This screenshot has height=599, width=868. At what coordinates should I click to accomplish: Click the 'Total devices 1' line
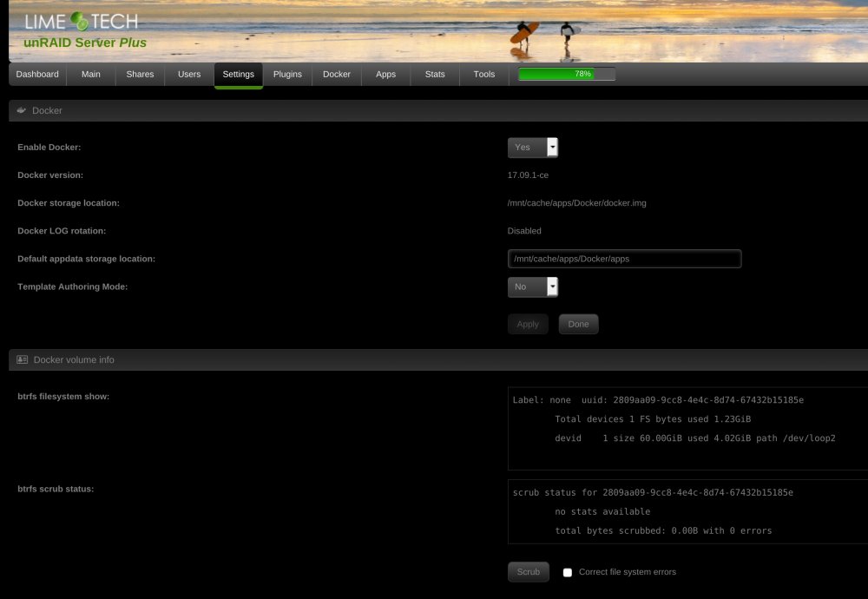click(x=653, y=419)
